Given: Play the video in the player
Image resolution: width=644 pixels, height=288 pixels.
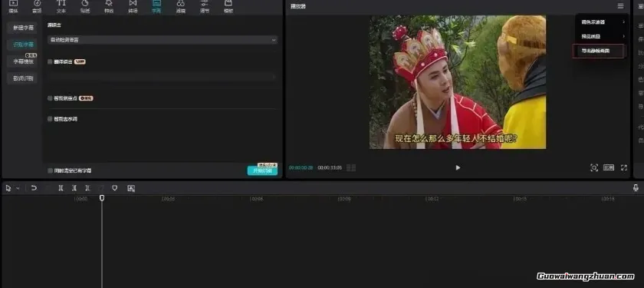Looking at the screenshot, I should 458,168.
